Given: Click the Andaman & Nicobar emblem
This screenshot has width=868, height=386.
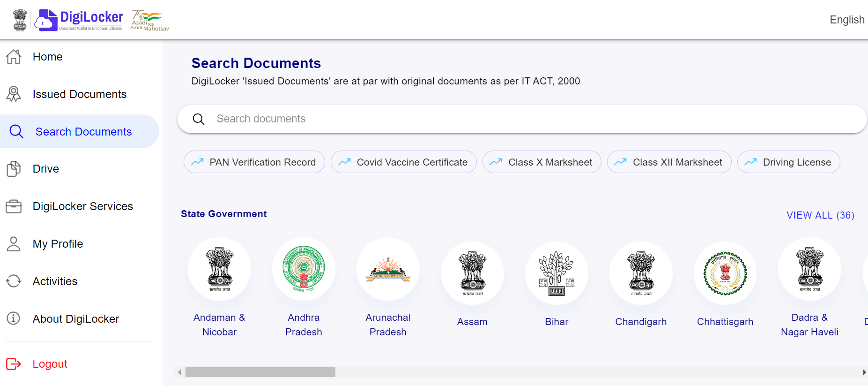Looking at the screenshot, I should (220, 269).
